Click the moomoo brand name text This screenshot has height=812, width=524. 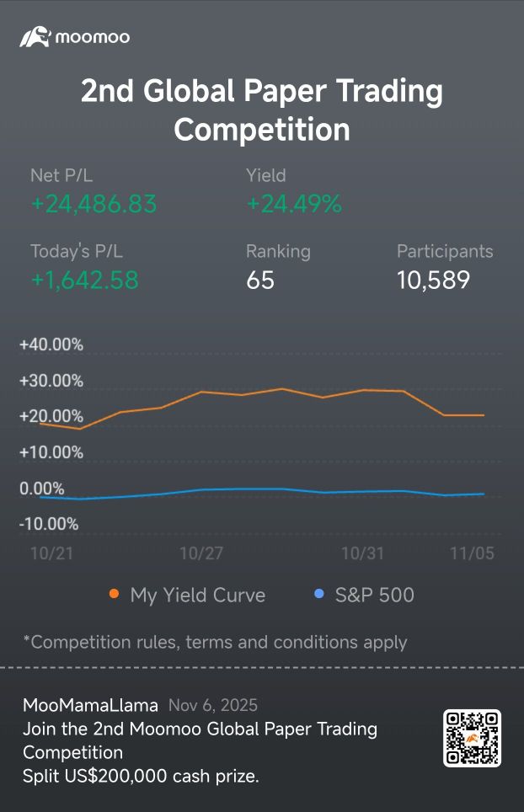coord(92,38)
